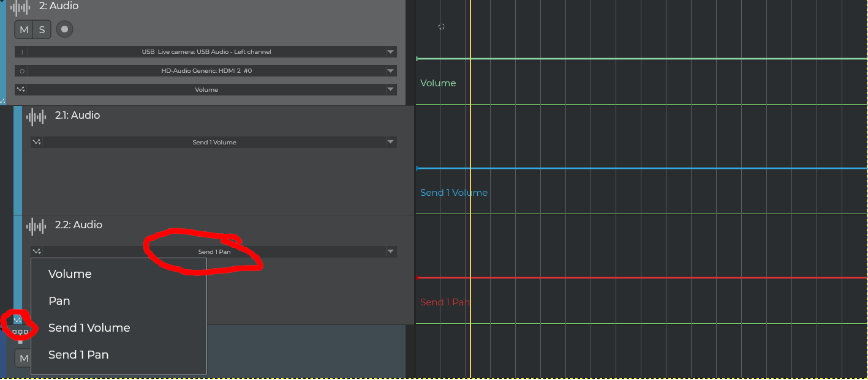Click output icon left of HD-Audio Generic

[x=21, y=71]
